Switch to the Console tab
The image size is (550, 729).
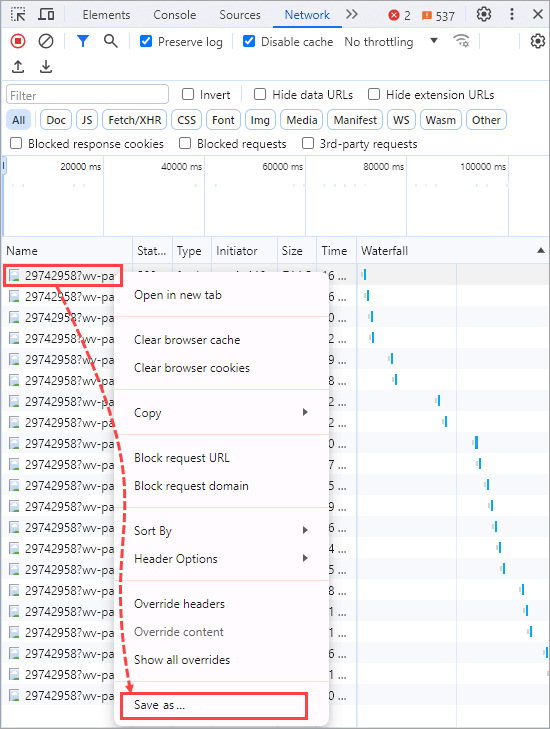[174, 15]
